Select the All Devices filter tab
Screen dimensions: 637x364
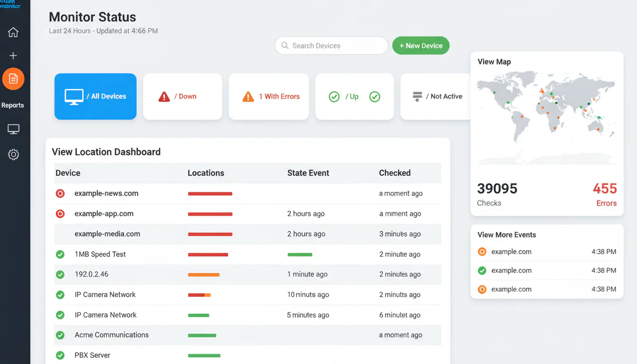[95, 96]
